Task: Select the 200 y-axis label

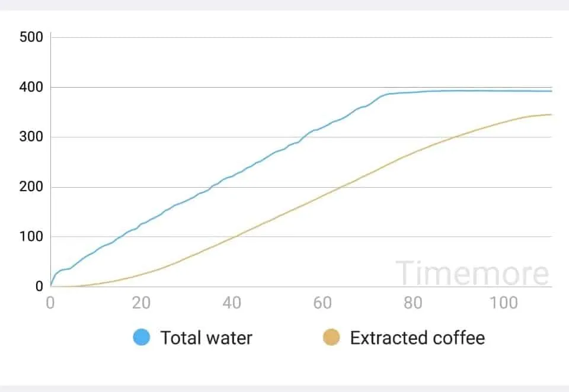Action: [31, 187]
